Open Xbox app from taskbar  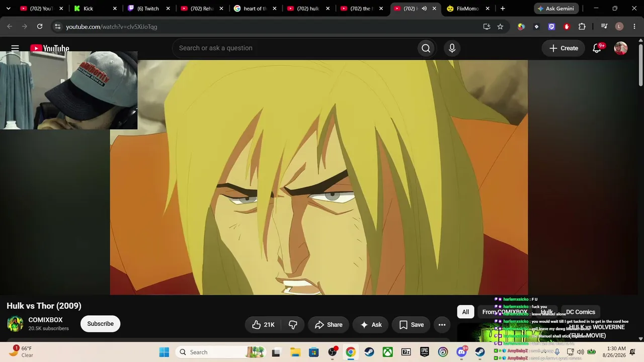pyautogui.click(x=387, y=352)
